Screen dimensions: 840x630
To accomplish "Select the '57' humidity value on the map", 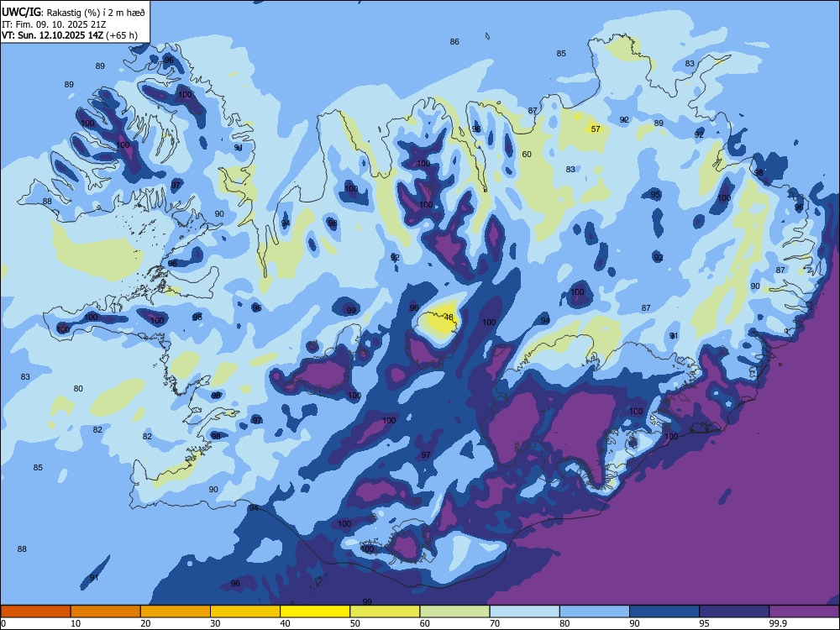I will point(596,129).
